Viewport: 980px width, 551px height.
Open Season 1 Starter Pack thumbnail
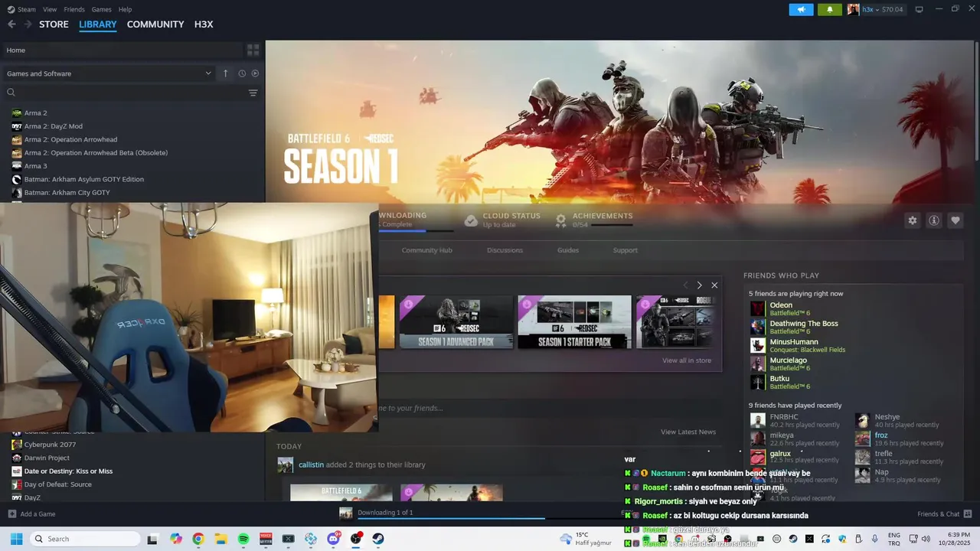[574, 322]
